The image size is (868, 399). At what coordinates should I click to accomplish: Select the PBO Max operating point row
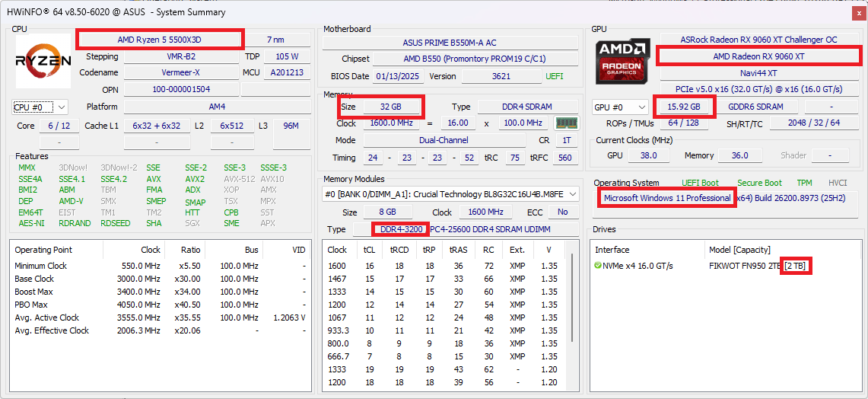(160, 305)
